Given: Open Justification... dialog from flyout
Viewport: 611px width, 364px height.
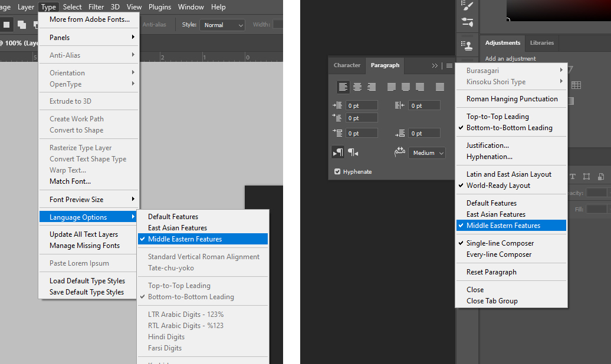Looking at the screenshot, I should [x=511, y=145].
